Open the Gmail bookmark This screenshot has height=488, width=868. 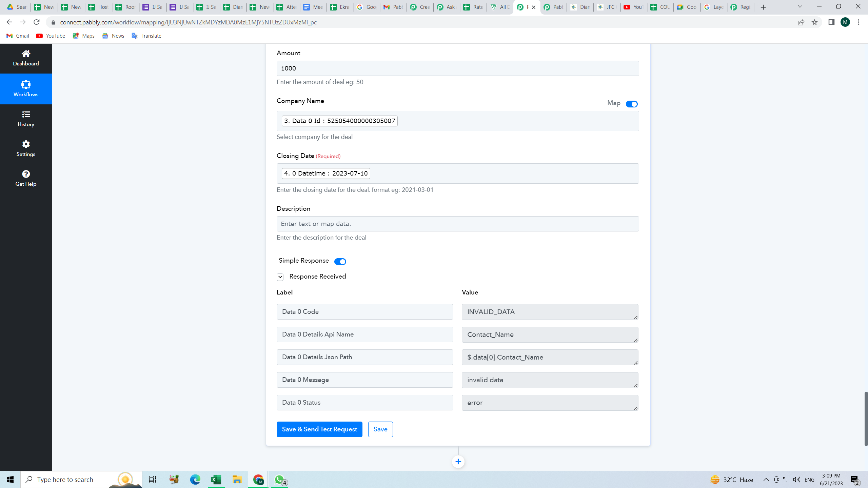tap(18, 36)
